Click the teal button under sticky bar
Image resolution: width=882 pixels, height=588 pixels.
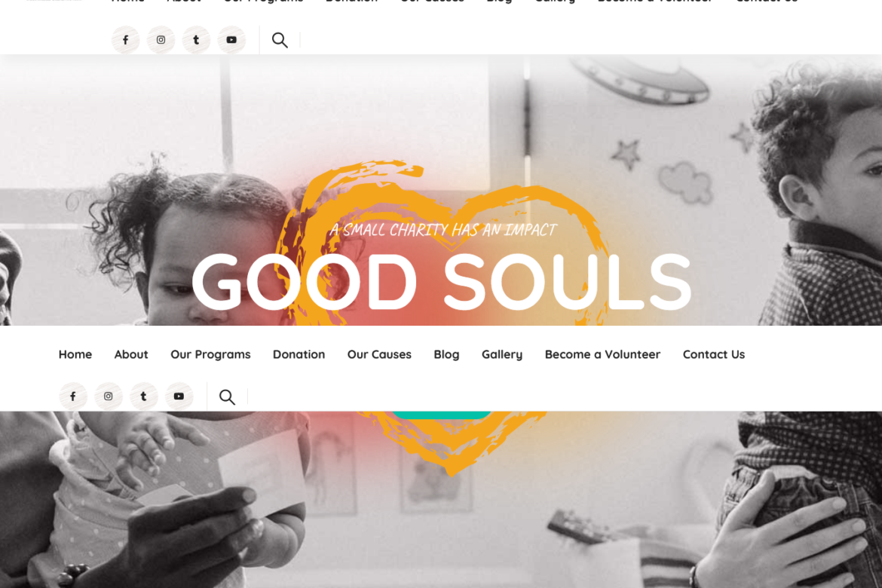[442, 415]
